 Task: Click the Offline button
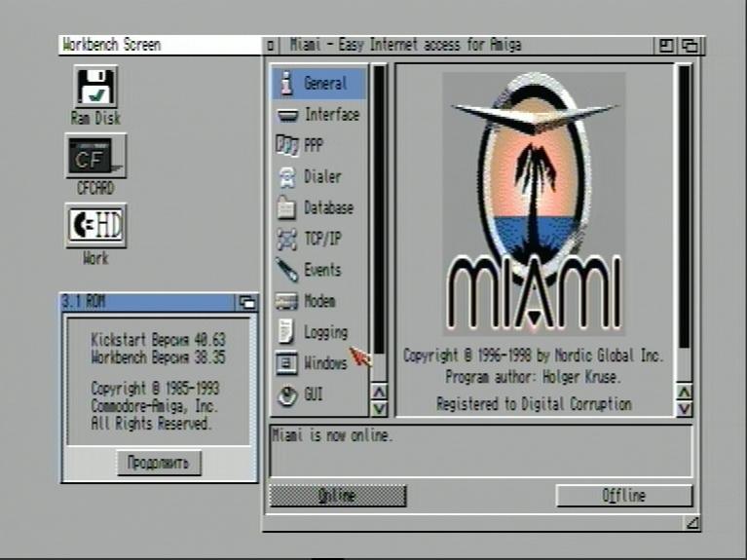[623, 496]
